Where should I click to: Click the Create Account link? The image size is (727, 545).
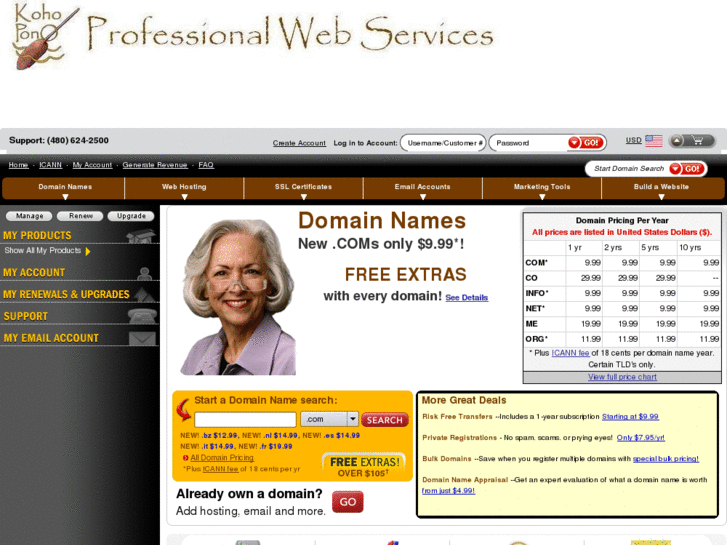pos(299,143)
